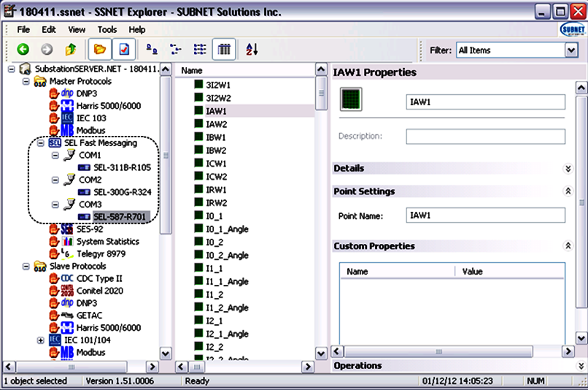
Task: Collapse the SEL Fast Messaging node
Action: click(41, 143)
